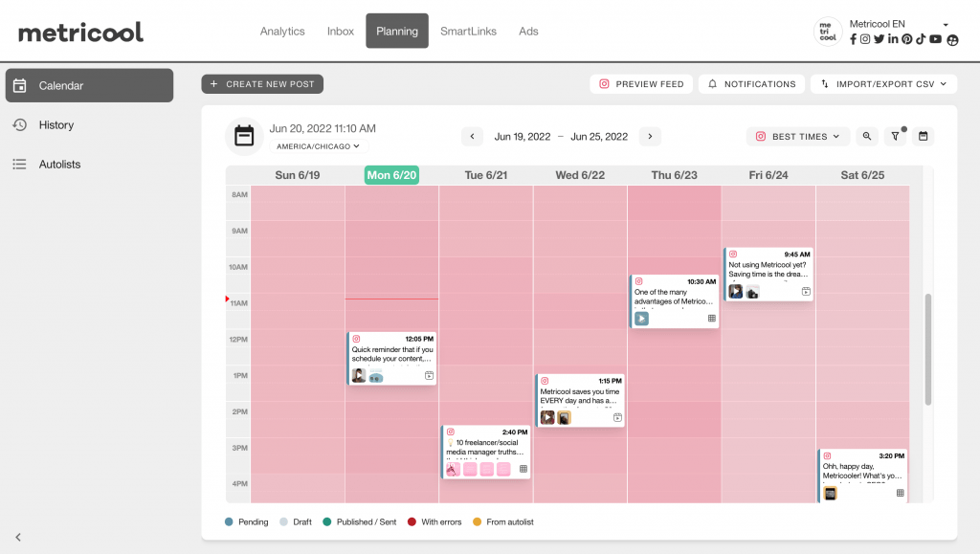
Task: Open the BEST TIMES dropdown
Action: click(x=797, y=136)
